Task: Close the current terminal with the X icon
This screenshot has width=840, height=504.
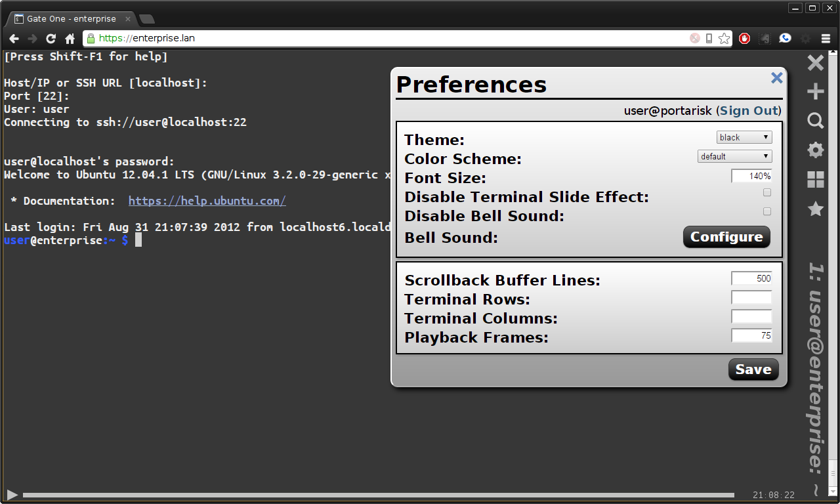Action: (x=815, y=63)
